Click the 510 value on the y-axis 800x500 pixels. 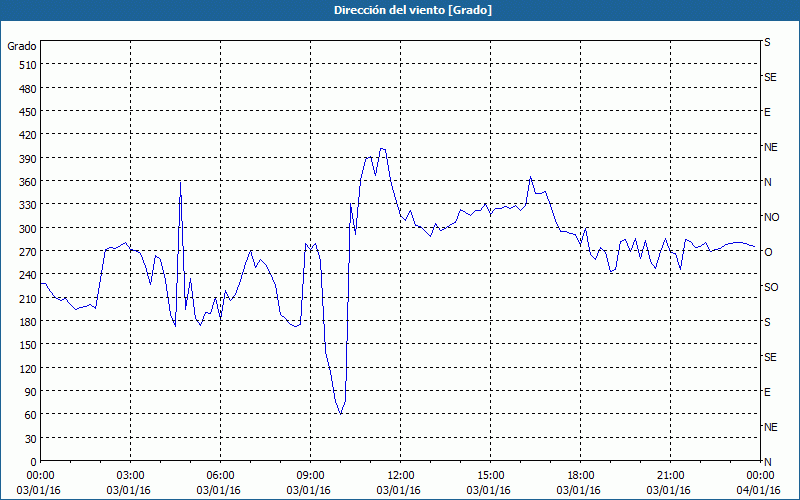tap(28, 65)
